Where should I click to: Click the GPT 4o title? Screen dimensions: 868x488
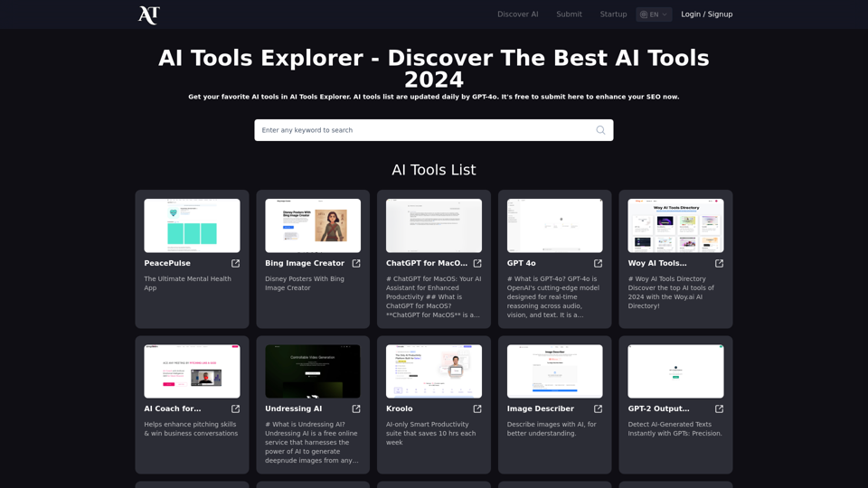pos(522,263)
